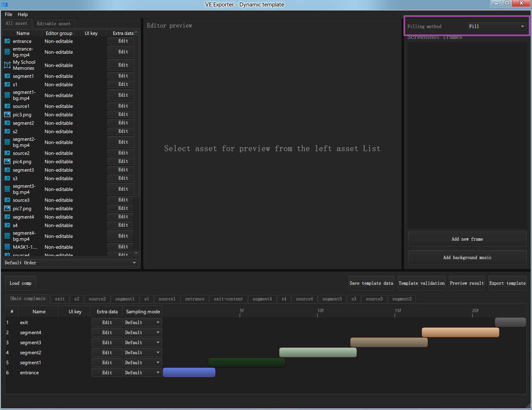Click the segment2-bg.mp4 video icon
This screenshot has height=410, width=532.
(x=7, y=142)
